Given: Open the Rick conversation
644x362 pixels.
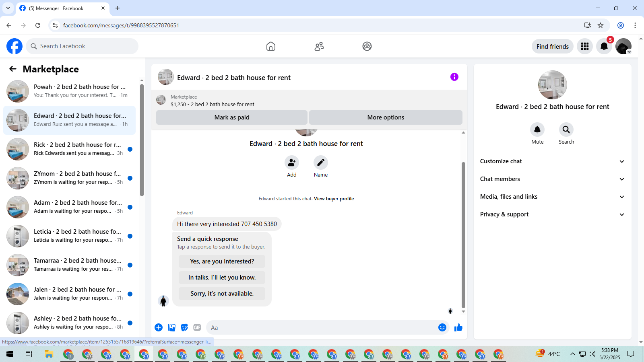Looking at the screenshot, I should coord(69,149).
